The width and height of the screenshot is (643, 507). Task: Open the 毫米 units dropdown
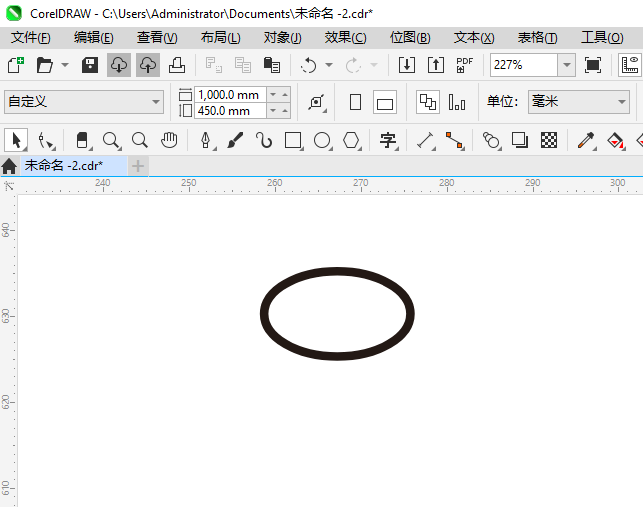(x=579, y=102)
